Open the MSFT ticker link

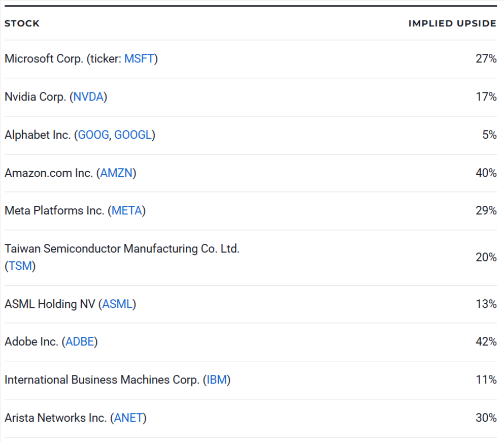(x=139, y=58)
